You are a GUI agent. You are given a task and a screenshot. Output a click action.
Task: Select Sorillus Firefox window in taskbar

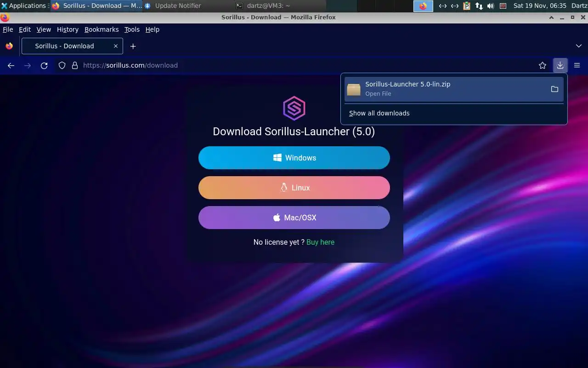point(96,6)
